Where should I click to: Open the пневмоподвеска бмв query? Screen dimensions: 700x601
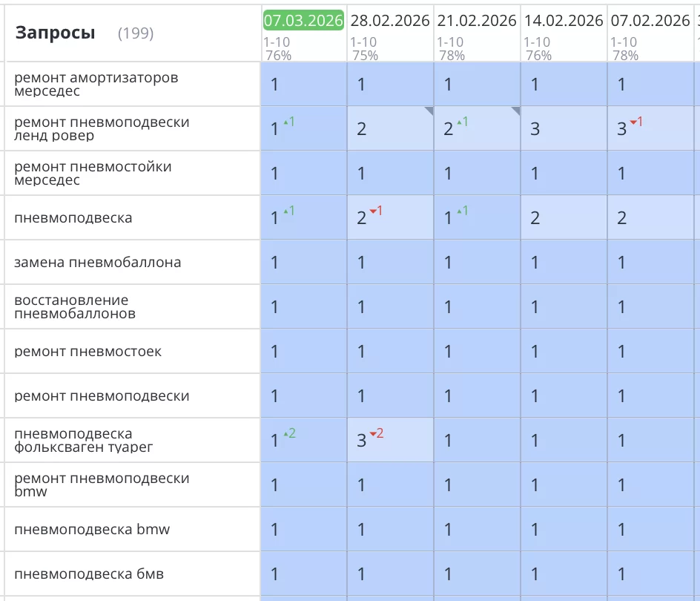tap(89, 574)
